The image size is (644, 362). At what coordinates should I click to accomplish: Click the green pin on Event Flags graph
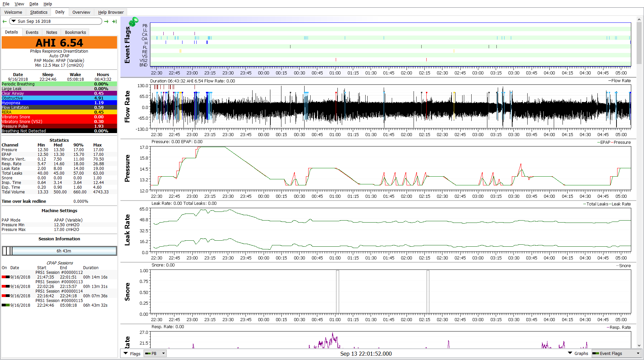133,22
